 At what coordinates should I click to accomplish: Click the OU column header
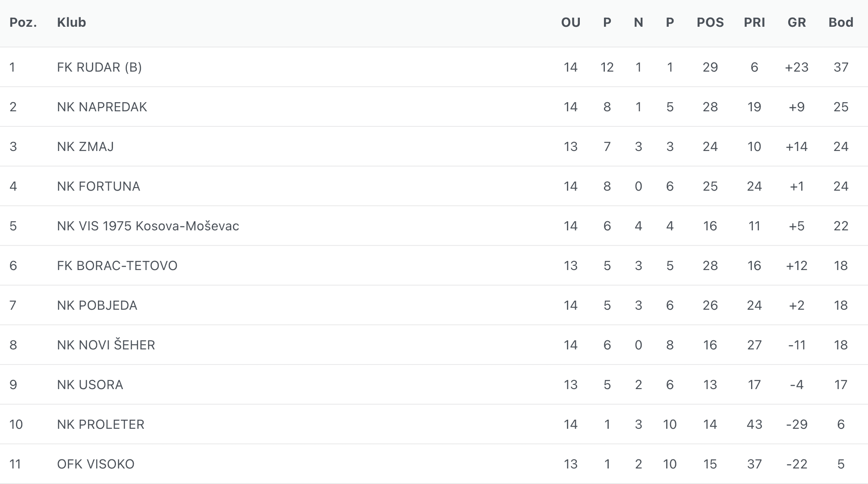[x=570, y=22]
